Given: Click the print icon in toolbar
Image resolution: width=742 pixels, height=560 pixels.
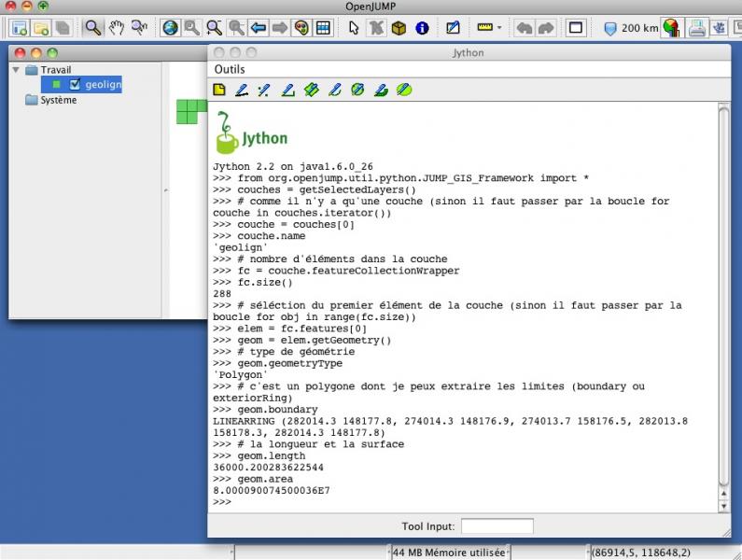Looking at the screenshot, I should 696,28.
